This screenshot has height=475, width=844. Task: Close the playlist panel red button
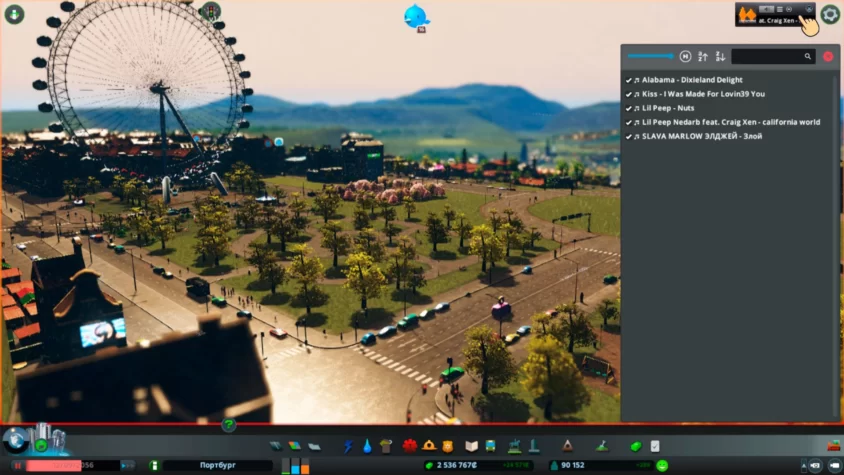pyautogui.click(x=828, y=57)
